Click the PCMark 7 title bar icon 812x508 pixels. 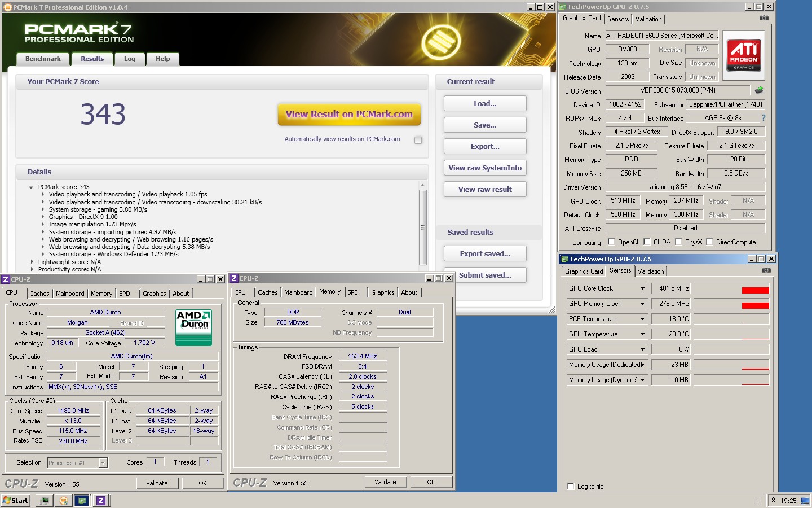[7, 7]
